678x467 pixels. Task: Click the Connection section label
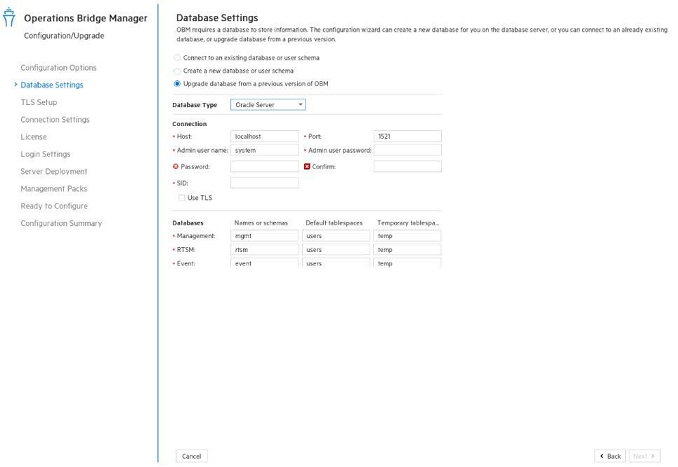tap(189, 124)
